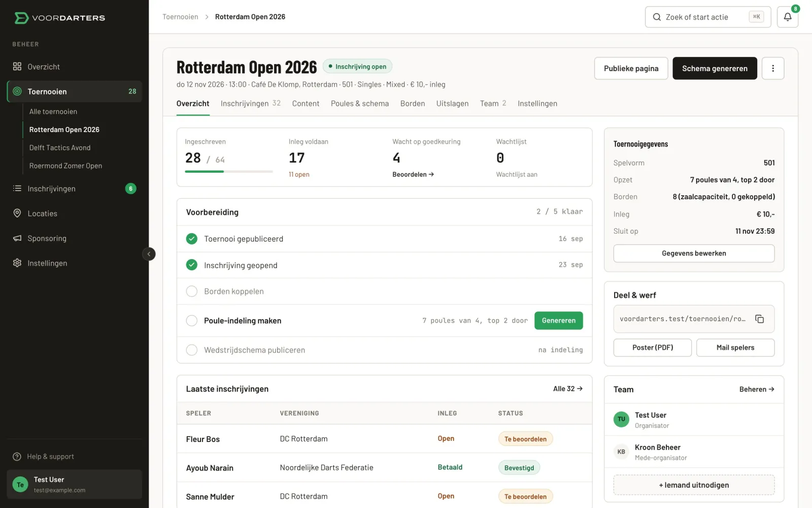Viewport: 812px width, 508px height.
Task: Open the Toernooien section in sidebar
Action: coord(74,91)
